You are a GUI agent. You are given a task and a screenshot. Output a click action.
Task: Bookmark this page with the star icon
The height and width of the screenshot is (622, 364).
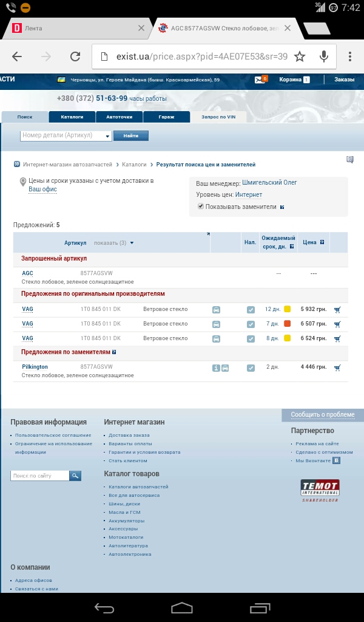[x=300, y=56]
